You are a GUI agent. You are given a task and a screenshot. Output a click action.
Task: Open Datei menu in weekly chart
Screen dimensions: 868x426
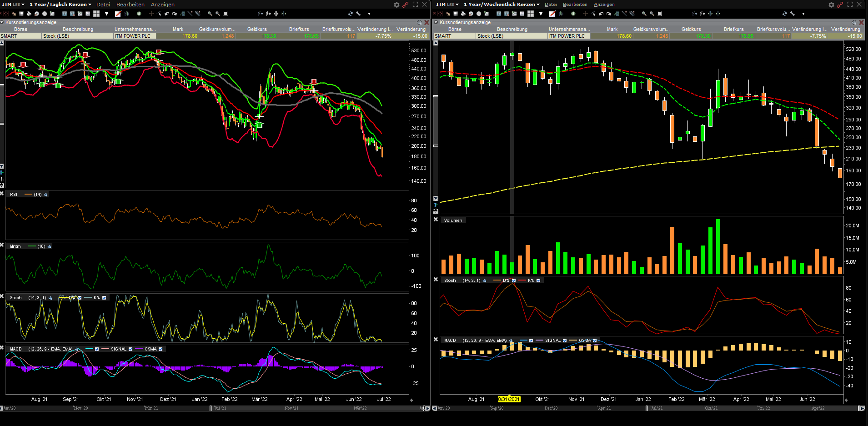tap(551, 5)
